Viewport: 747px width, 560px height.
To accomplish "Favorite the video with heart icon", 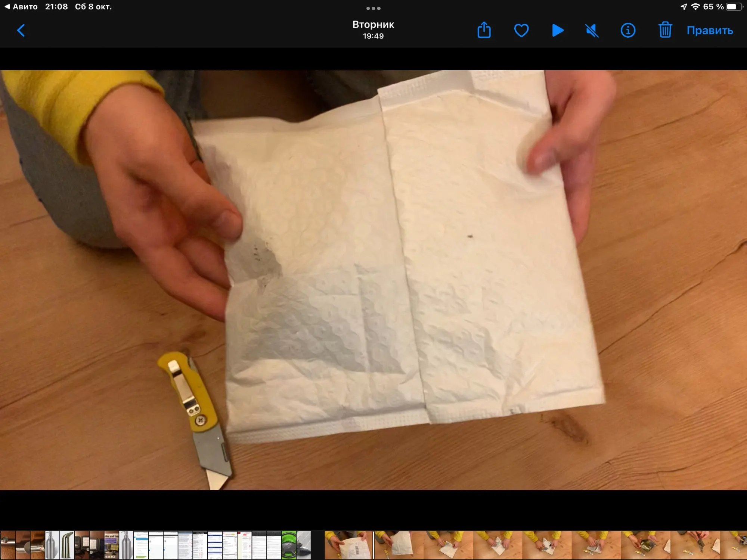I will pos(521,30).
